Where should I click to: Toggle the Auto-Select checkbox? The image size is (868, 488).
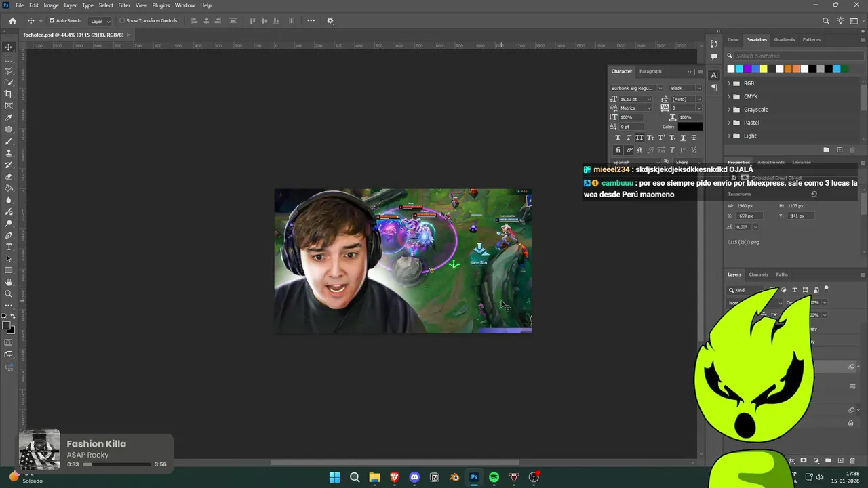click(52, 21)
